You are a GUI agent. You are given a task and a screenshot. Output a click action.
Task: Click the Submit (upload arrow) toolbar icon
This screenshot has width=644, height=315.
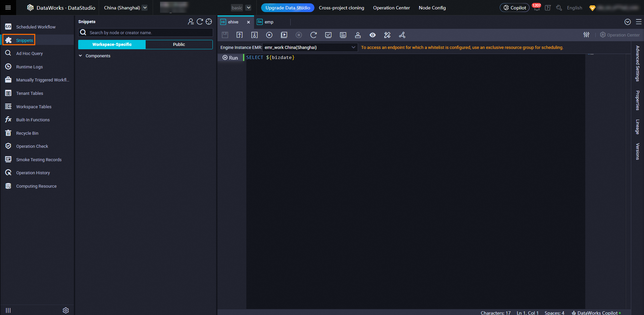click(240, 35)
